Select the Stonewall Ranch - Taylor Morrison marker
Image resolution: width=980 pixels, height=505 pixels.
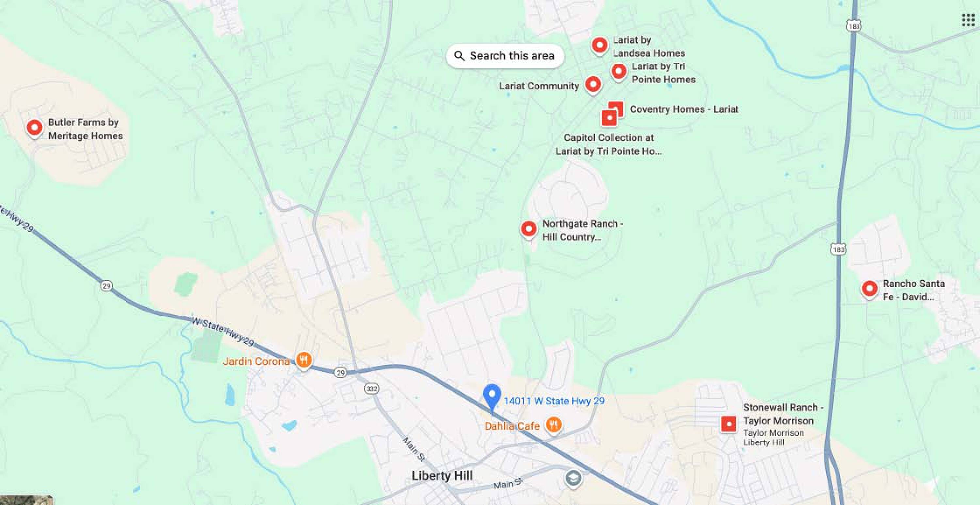point(728,424)
